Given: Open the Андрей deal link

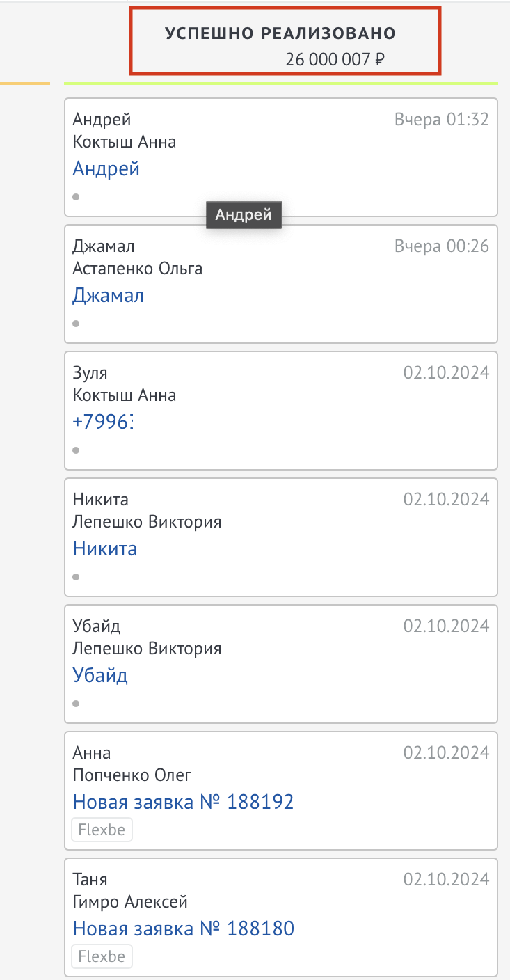Looking at the screenshot, I should (106, 169).
